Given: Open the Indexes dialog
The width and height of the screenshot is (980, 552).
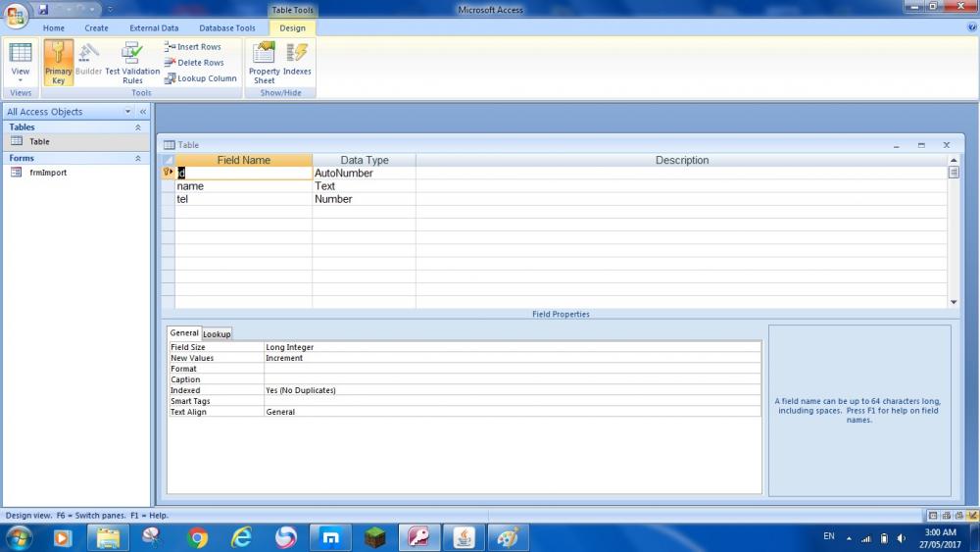Looking at the screenshot, I should pyautogui.click(x=297, y=60).
